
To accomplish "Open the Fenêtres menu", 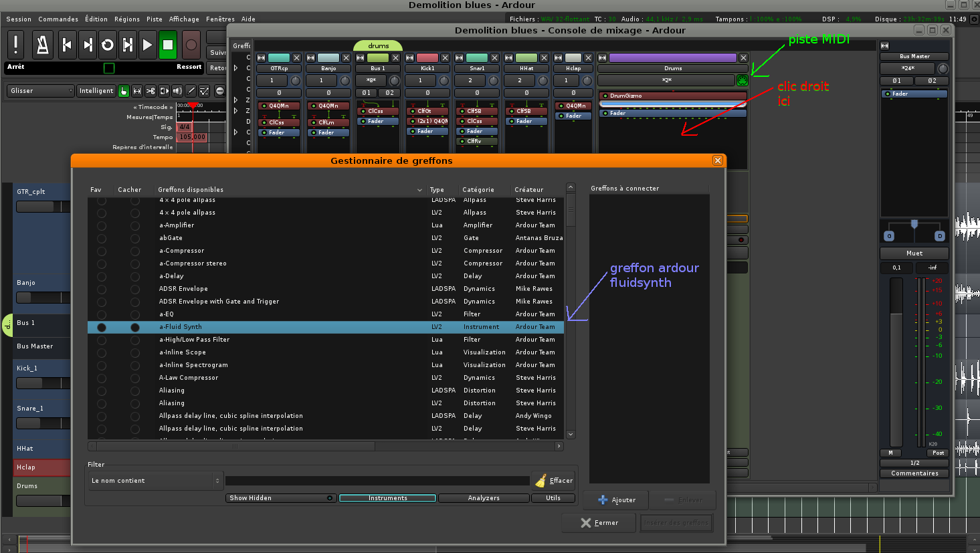I will [220, 19].
